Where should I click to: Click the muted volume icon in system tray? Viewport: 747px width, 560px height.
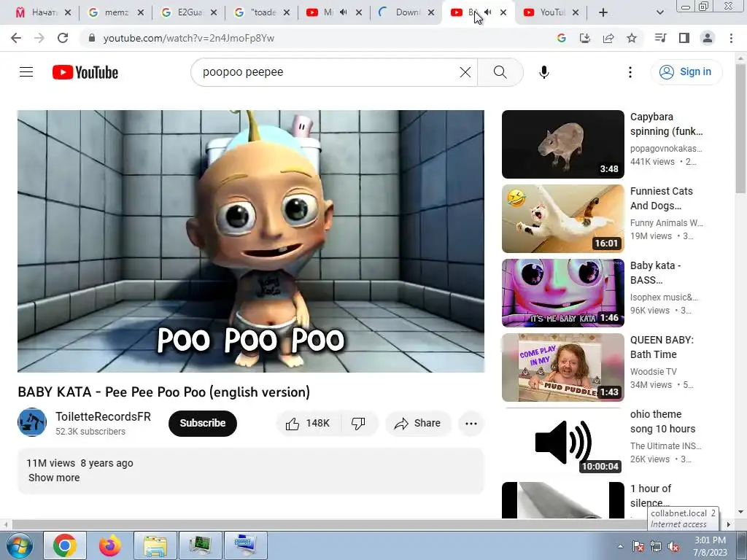pyautogui.click(x=673, y=546)
